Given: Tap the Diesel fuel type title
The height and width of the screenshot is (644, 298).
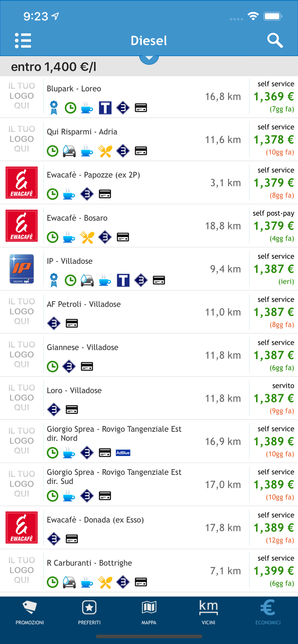Looking at the screenshot, I should pyautogui.click(x=149, y=41).
